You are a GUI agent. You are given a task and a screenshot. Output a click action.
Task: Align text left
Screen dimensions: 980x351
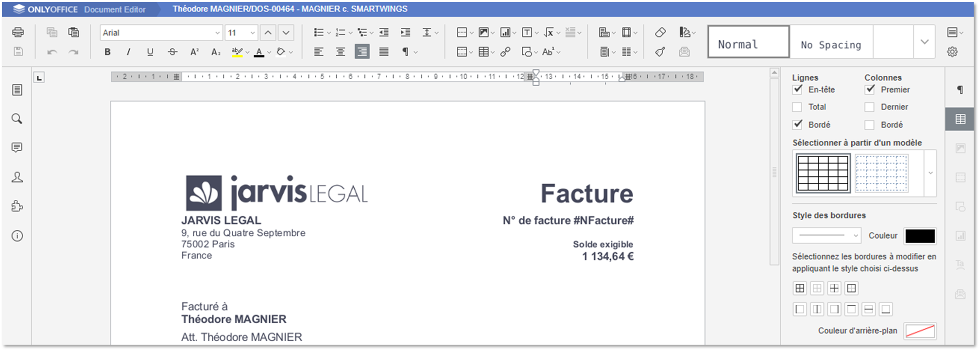tap(319, 52)
